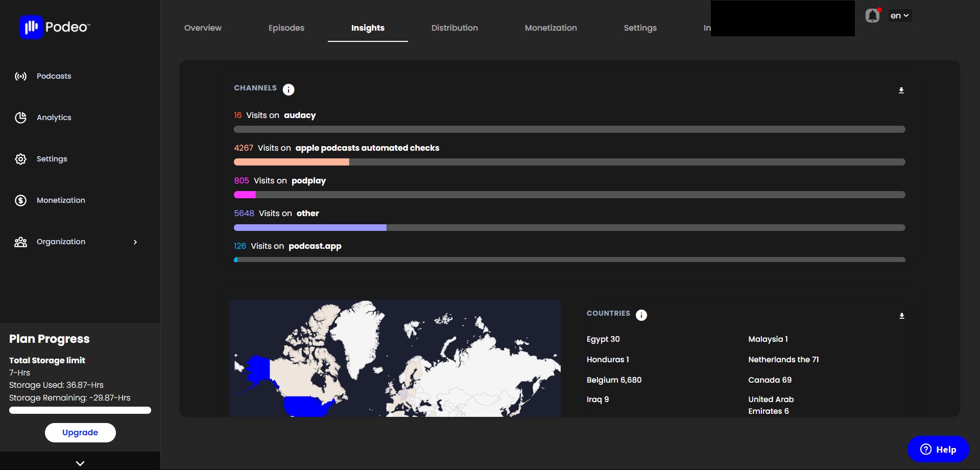Select '4267 Visits on apple podcasts automated checks'

coord(337,148)
